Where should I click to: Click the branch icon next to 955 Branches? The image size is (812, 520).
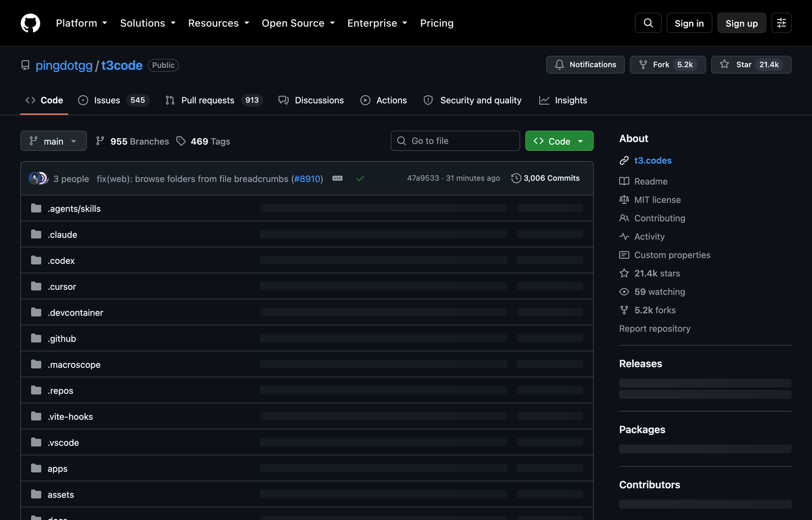click(100, 141)
